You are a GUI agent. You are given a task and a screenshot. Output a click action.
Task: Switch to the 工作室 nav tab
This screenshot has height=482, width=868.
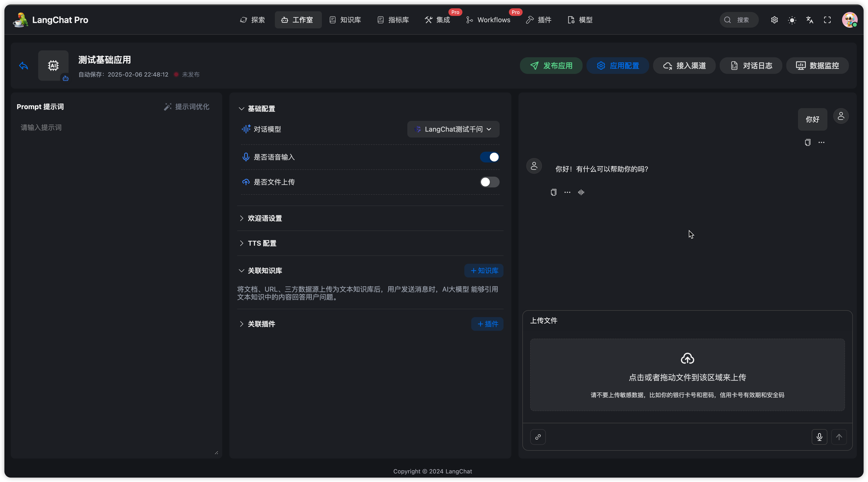click(x=298, y=20)
